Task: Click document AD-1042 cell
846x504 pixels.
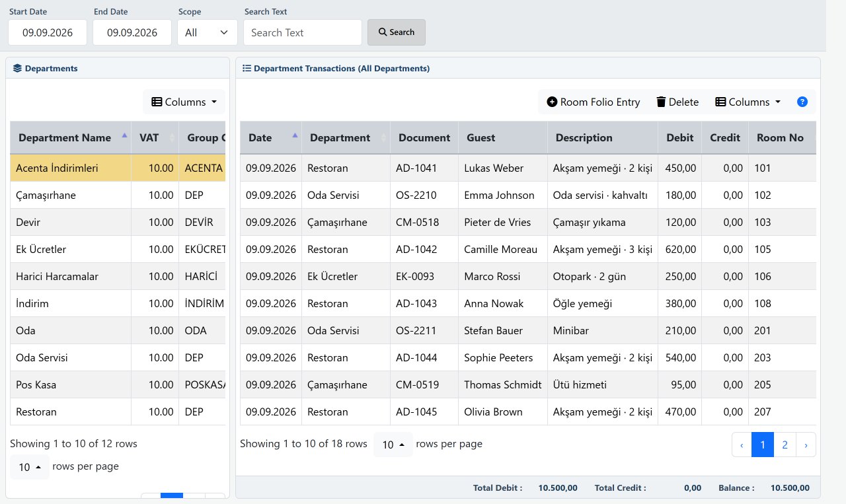Action: pyautogui.click(x=424, y=249)
